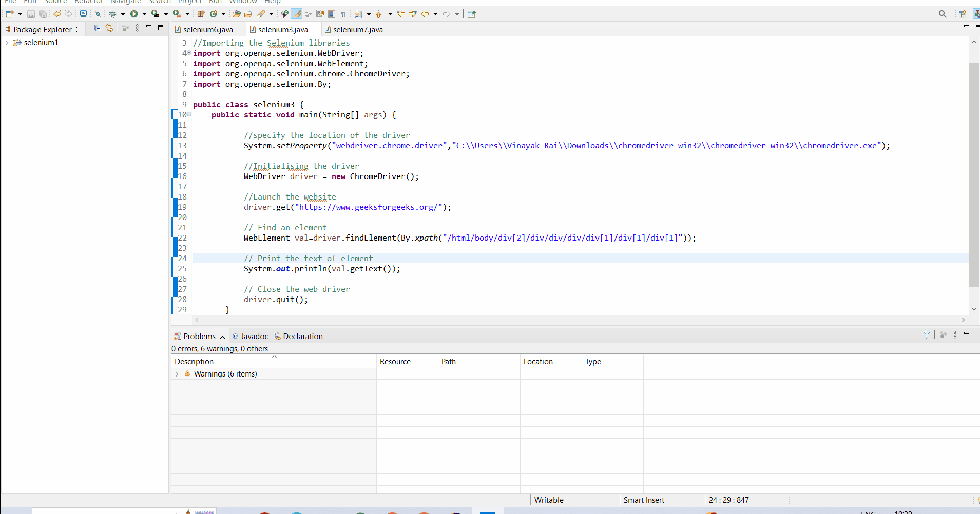Run the program with green play button

tap(134, 14)
